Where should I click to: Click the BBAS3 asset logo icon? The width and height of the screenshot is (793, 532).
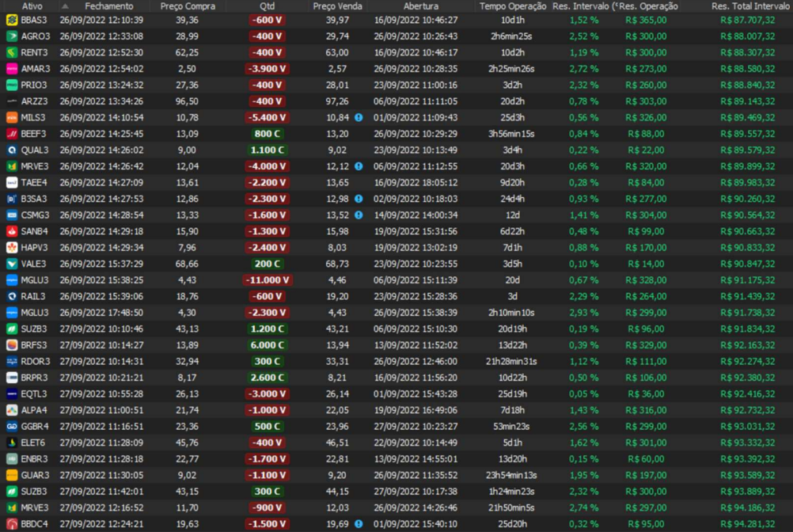(12, 19)
